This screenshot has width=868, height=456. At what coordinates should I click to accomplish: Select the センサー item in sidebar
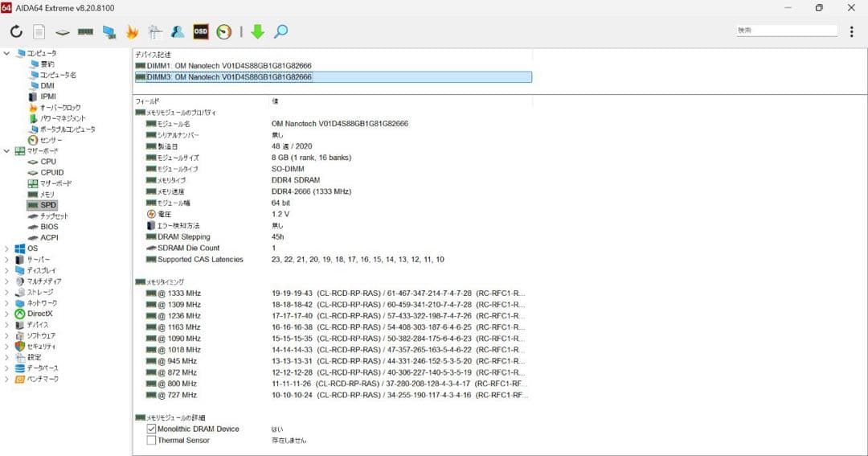51,140
